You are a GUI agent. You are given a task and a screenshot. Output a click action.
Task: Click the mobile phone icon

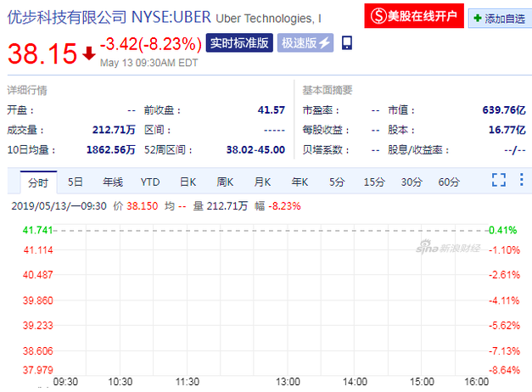click(x=347, y=43)
